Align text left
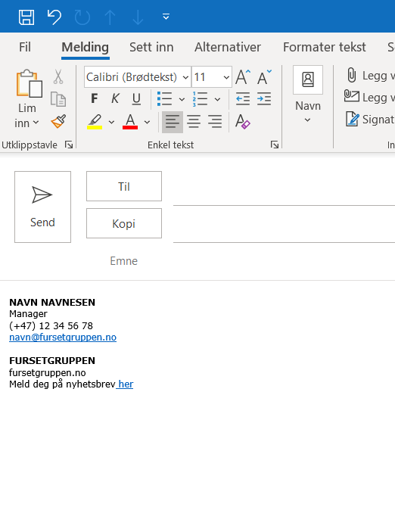 tap(173, 122)
